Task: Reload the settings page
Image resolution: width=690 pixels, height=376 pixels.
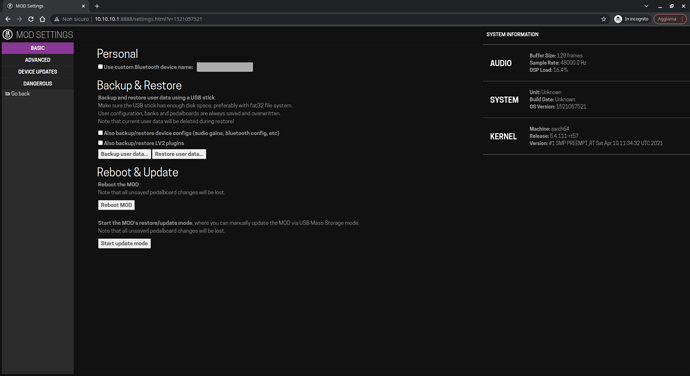Action: [31, 19]
